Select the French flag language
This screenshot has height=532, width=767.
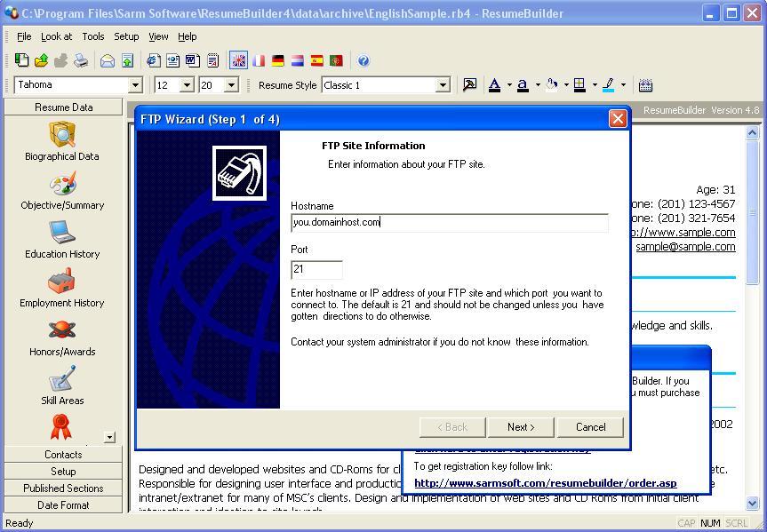click(259, 60)
